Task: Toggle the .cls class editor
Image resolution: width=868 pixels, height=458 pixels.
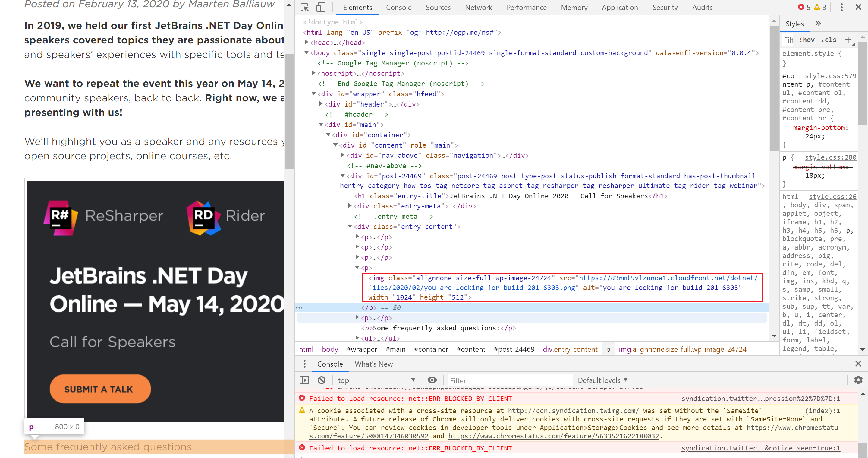Action: point(829,40)
